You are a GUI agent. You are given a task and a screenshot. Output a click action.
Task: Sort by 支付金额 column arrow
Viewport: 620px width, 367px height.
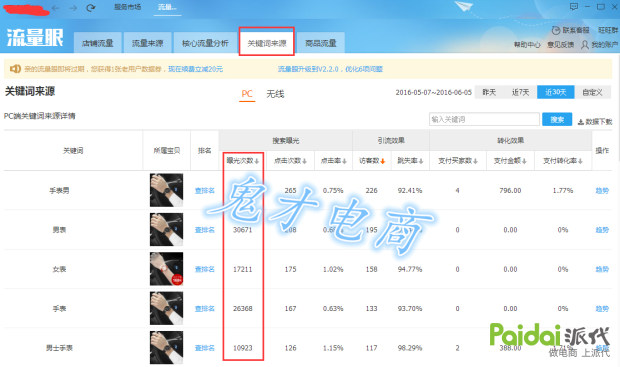[524, 161]
